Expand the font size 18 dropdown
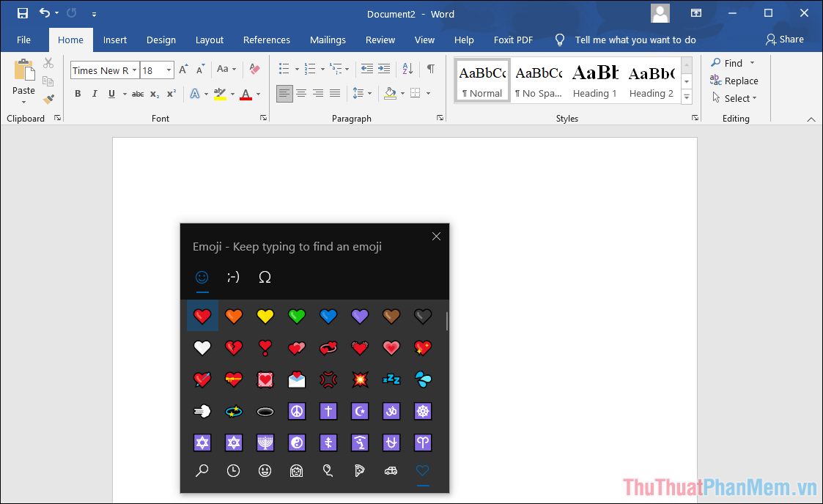 pyautogui.click(x=169, y=70)
